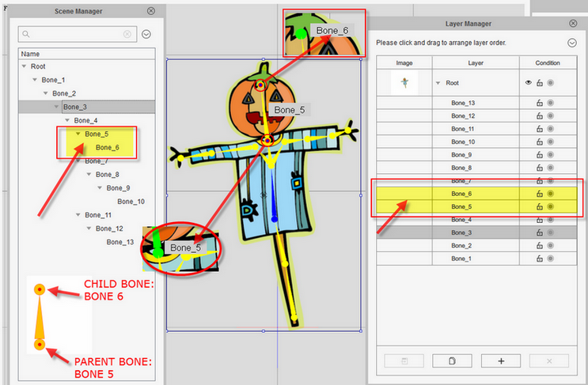Click the lock icon for Bone_12 layer

tap(539, 115)
